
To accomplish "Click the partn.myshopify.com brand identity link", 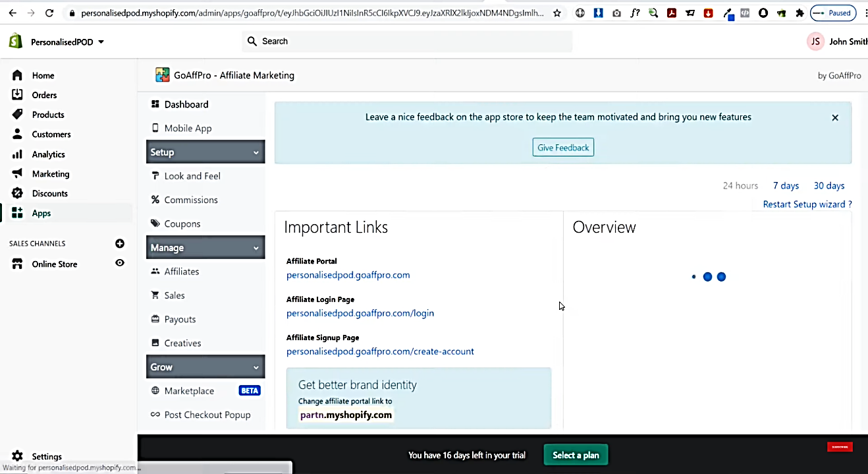I will [346, 415].
